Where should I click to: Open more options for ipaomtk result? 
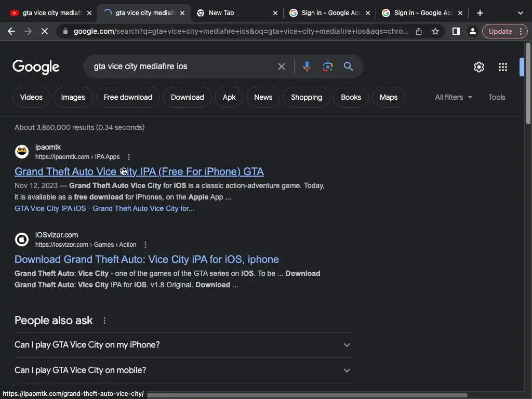coord(129,157)
